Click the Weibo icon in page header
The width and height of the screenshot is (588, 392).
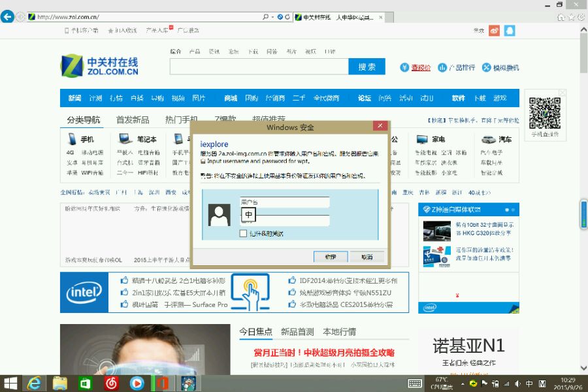495,31
